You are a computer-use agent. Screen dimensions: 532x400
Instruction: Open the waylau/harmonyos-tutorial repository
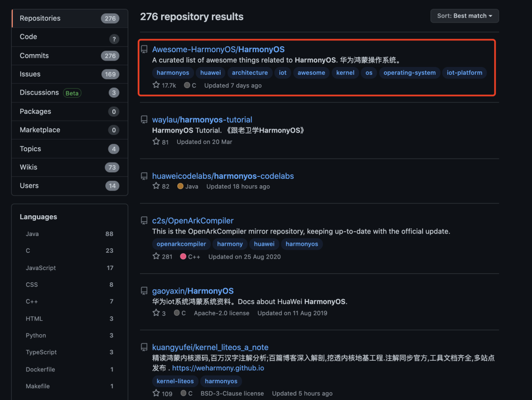202,120
